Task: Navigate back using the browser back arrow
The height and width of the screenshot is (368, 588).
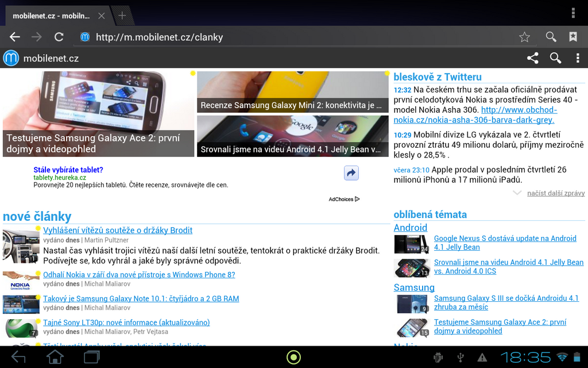Action: [x=14, y=36]
